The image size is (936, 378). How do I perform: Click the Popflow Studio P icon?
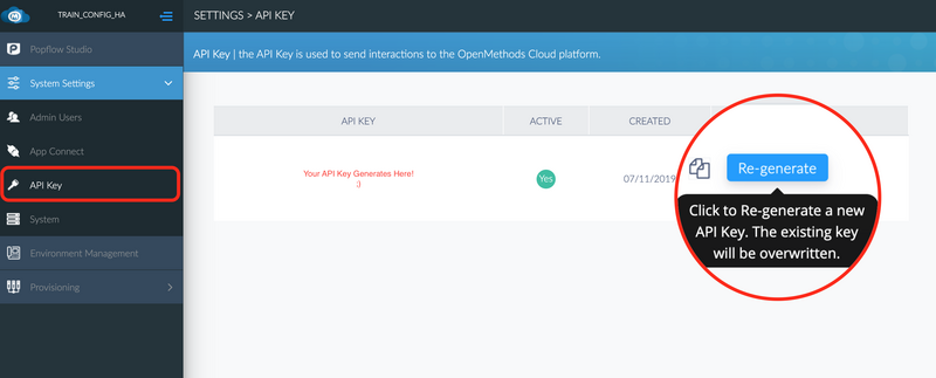pyautogui.click(x=13, y=50)
